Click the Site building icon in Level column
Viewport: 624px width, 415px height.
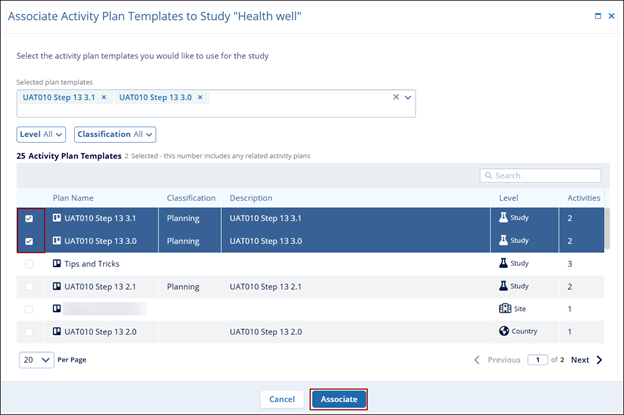[504, 309]
